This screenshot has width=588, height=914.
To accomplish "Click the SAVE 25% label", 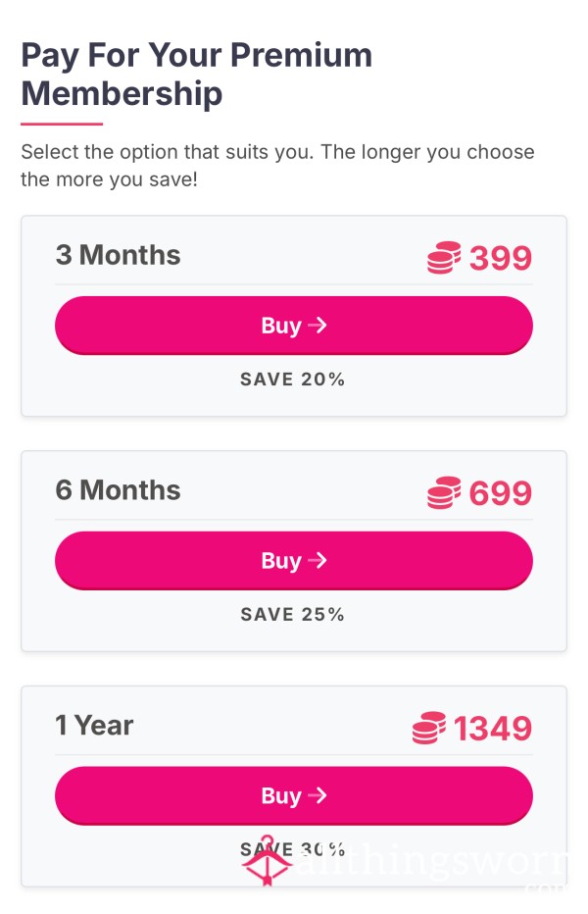I will pyautogui.click(x=293, y=615).
